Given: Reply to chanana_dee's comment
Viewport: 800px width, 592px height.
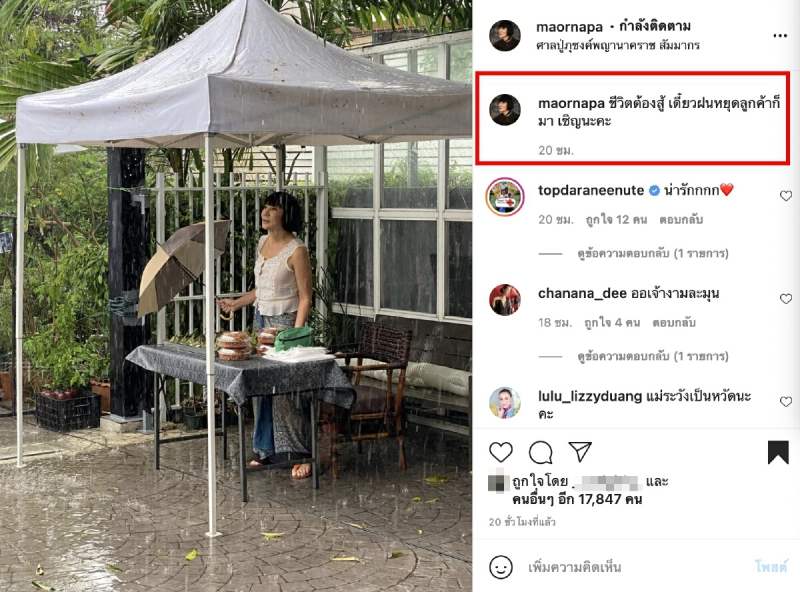Looking at the screenshot, I should [674, 323].
